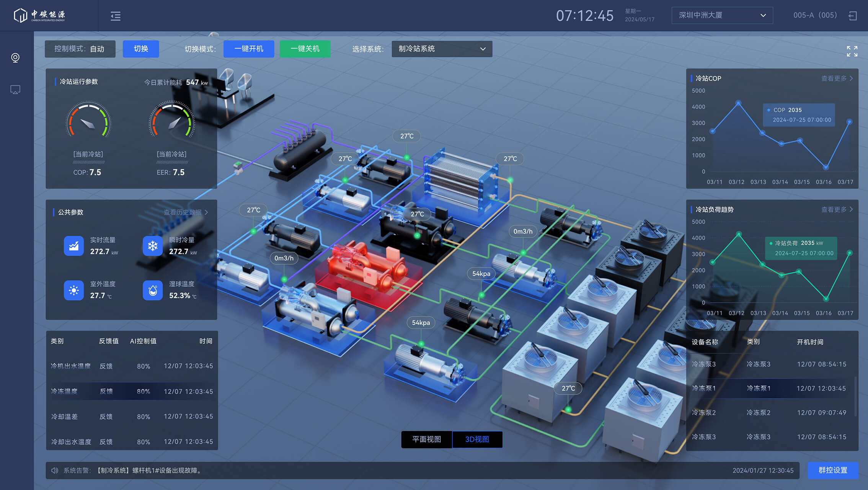This screenshot has height=490, width=868.
Task: Click the logout icon at top right
Action: (853, 16)
